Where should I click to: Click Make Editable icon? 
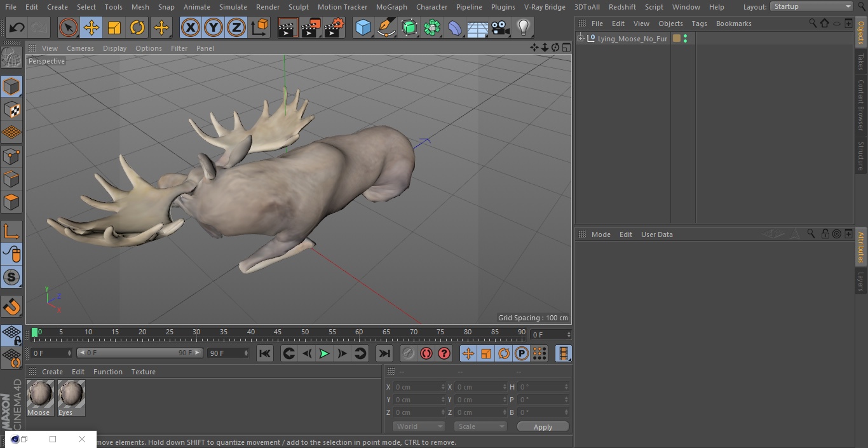(x=11, y=58)
